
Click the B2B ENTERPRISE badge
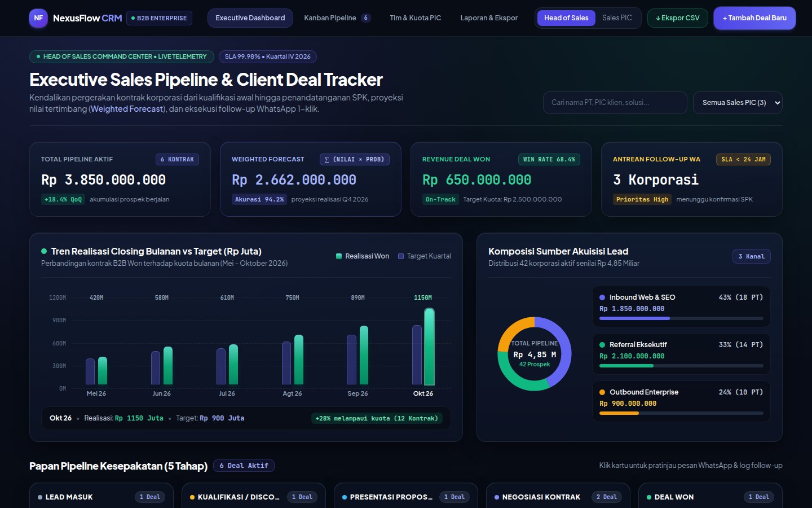click(x=160, y=18)
